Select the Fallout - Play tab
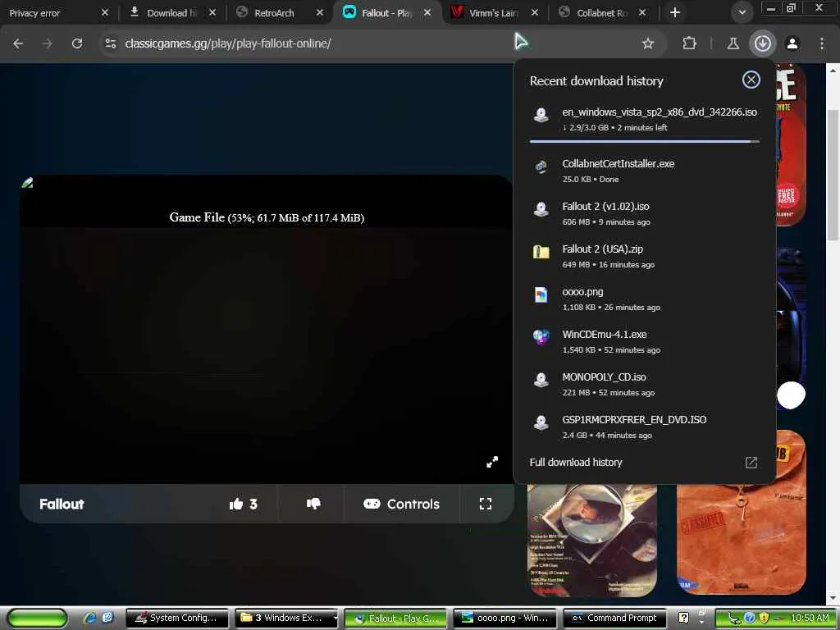This screenshot has height=630, width=840. [386, 13]
